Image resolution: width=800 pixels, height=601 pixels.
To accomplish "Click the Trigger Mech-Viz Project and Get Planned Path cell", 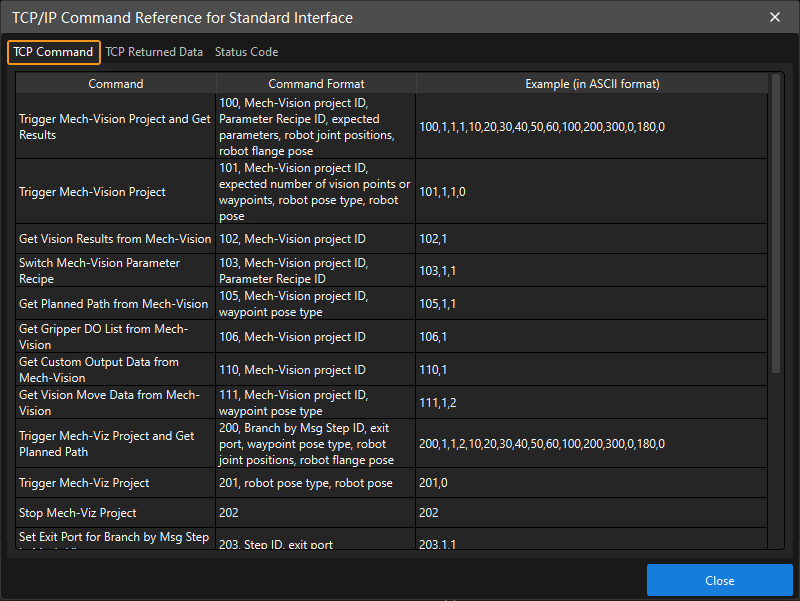I will [116, 444].
